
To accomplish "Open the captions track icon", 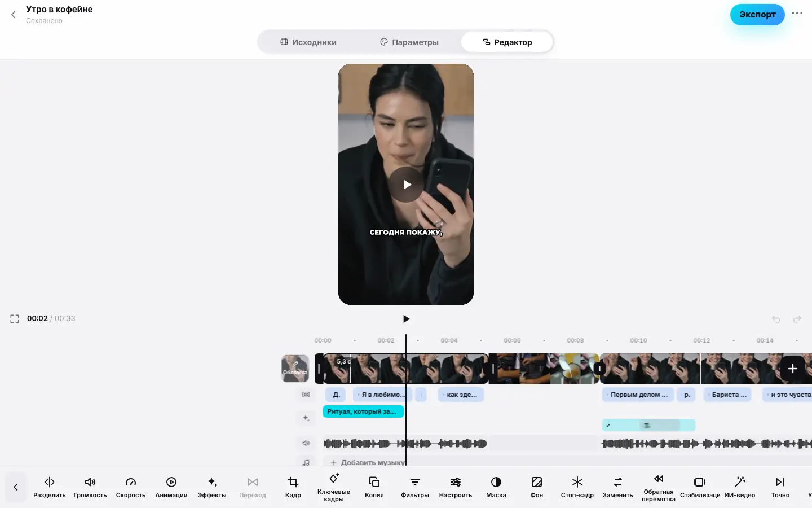I will 306,395.
